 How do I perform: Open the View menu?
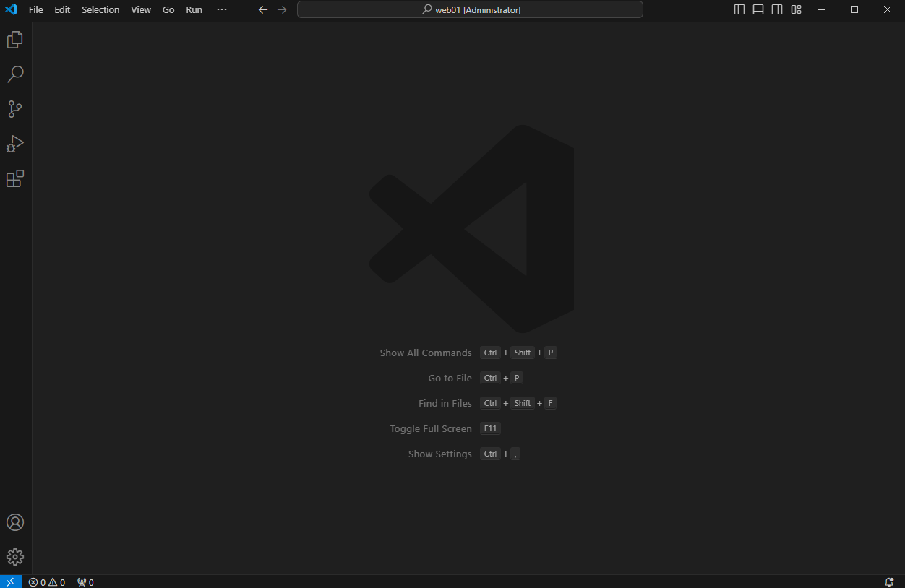click(x=141, y=9)
